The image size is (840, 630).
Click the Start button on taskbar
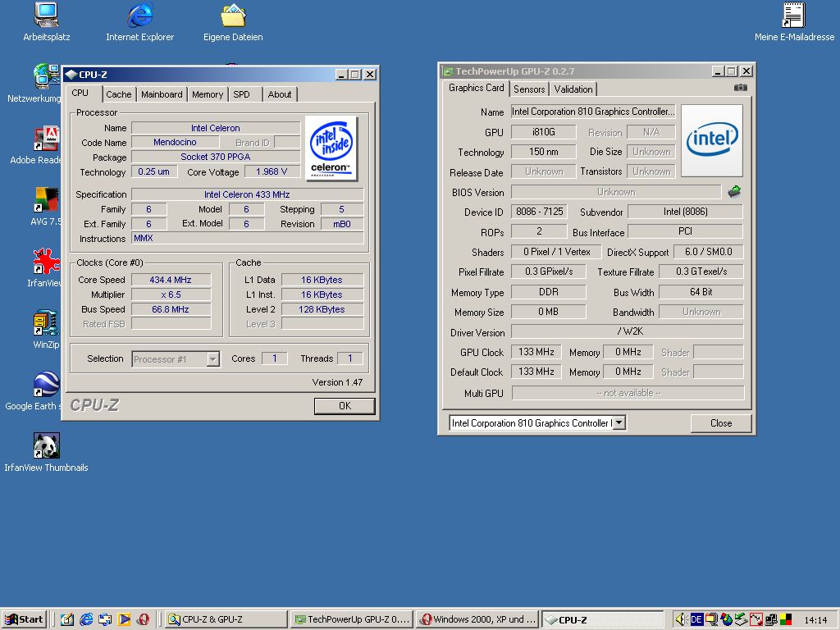(x=24, y=620)
